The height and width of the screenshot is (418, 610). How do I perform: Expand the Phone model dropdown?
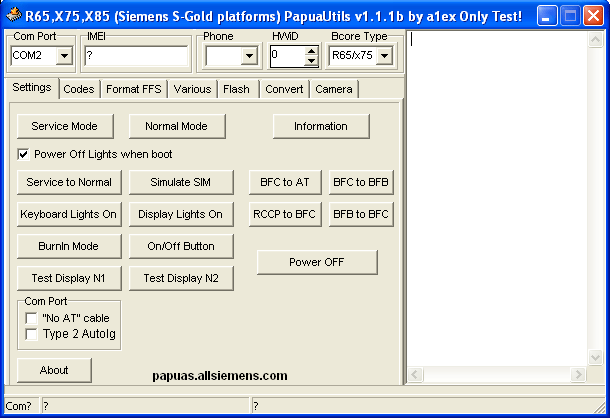point(249,56)
